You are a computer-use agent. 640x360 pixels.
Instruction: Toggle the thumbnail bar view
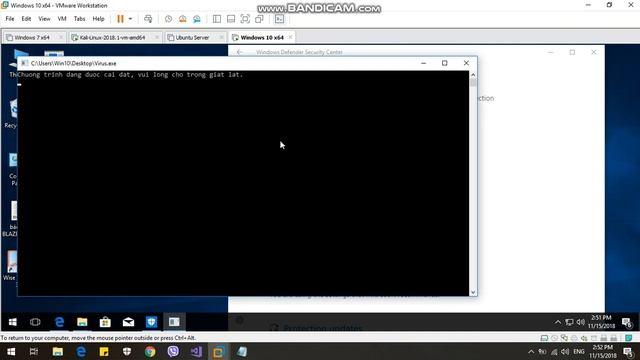[x=231, y=19]
